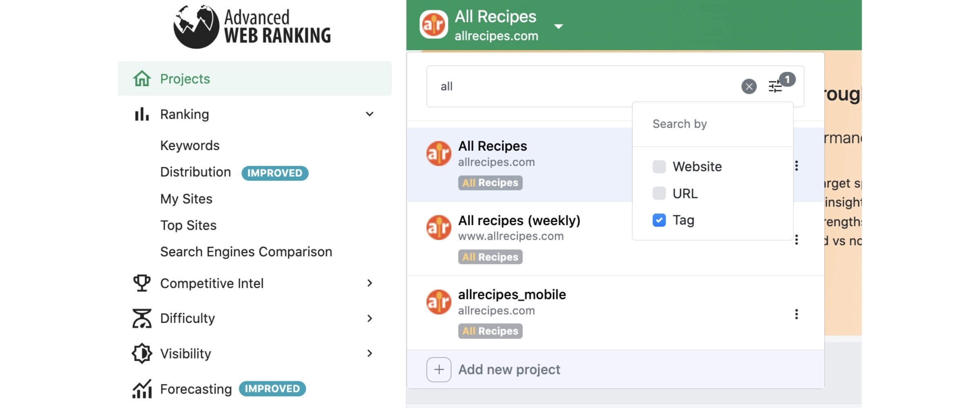The height and width of the screenshot is (408, 980).
Task: Expand the Competitive Intel submenu arrow
Action: tap(370, 283)
